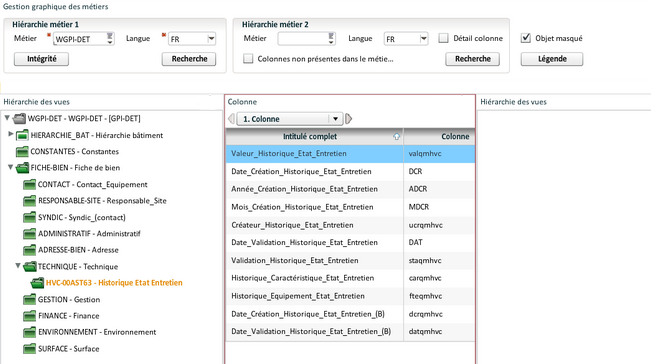
Task: Click the next column arrow icon
Action: click(349, 119)
